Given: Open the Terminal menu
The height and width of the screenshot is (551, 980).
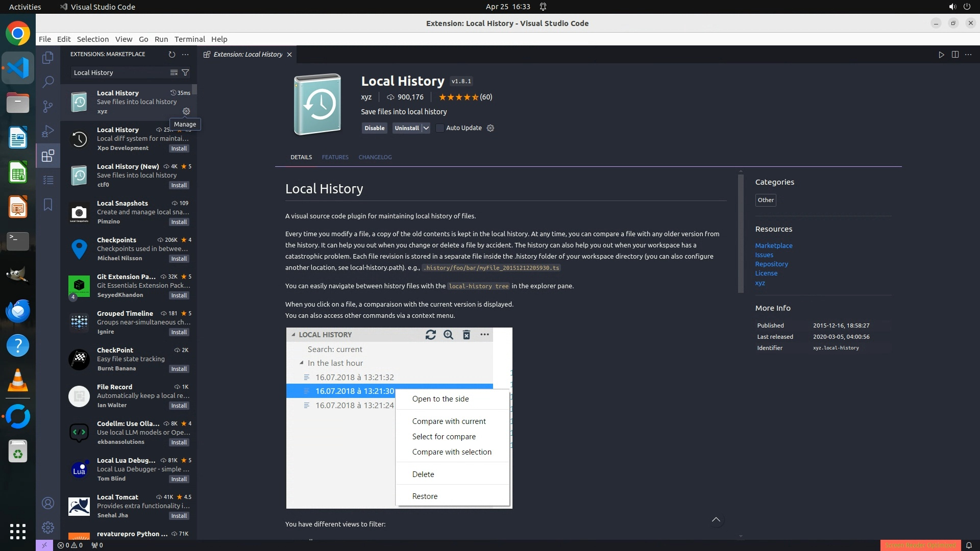Looking at the screenshot, I should [x=189, y=39].
